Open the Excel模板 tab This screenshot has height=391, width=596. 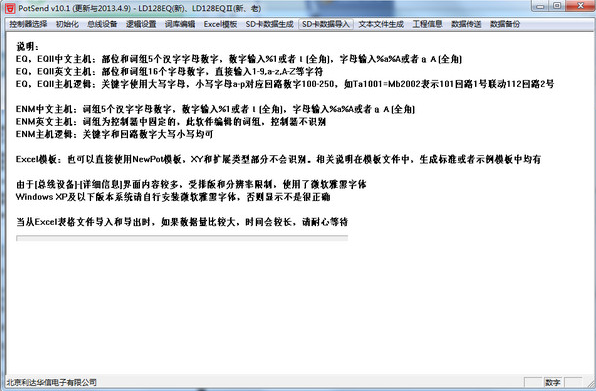click(x=220, y=24)
